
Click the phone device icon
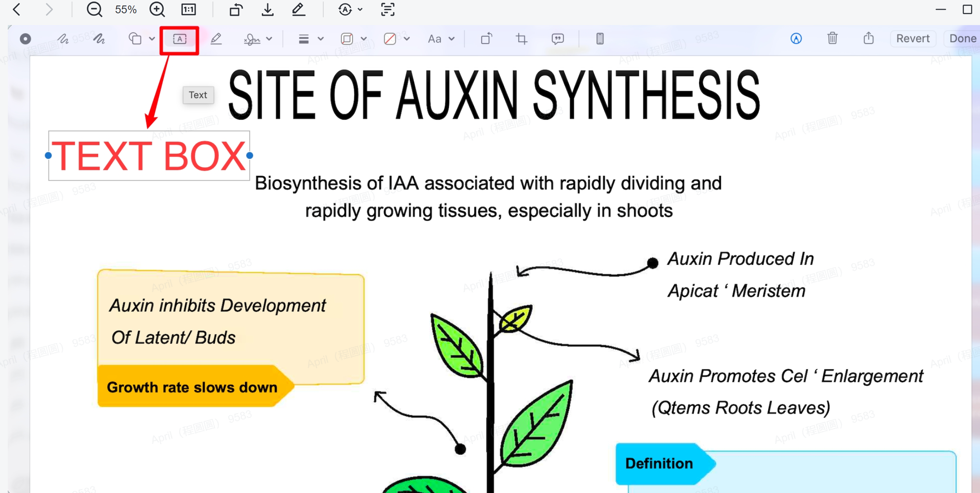tap(600, 39)
